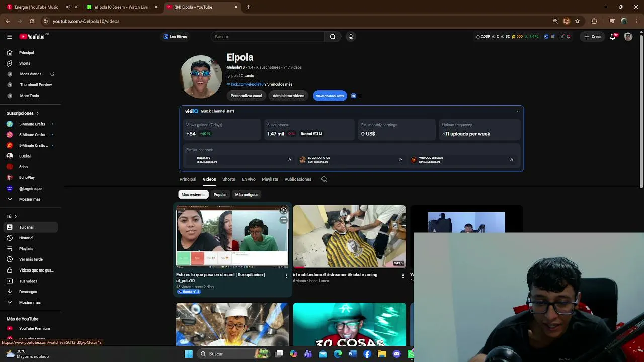The height and width of the screenshot is (362, 644).
Task: Open the Crear dropdown button
Action: click(x=592, y=37)
